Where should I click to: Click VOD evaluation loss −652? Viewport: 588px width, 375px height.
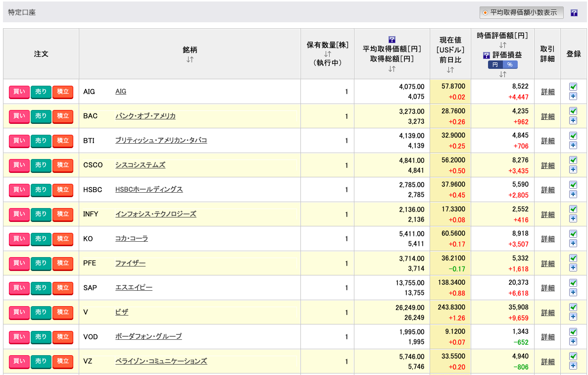pyautogui.click(x=521, y=342)
